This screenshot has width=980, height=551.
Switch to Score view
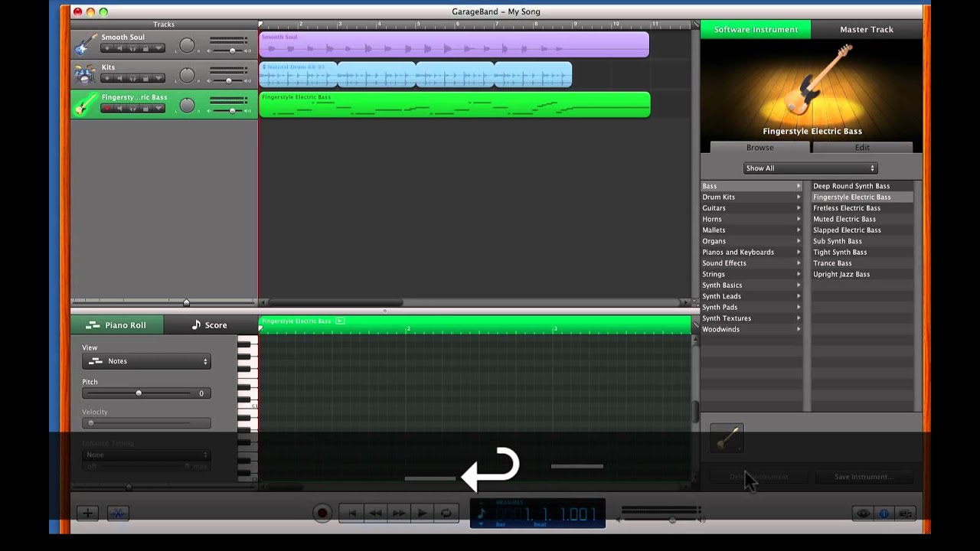click(209, 325)
